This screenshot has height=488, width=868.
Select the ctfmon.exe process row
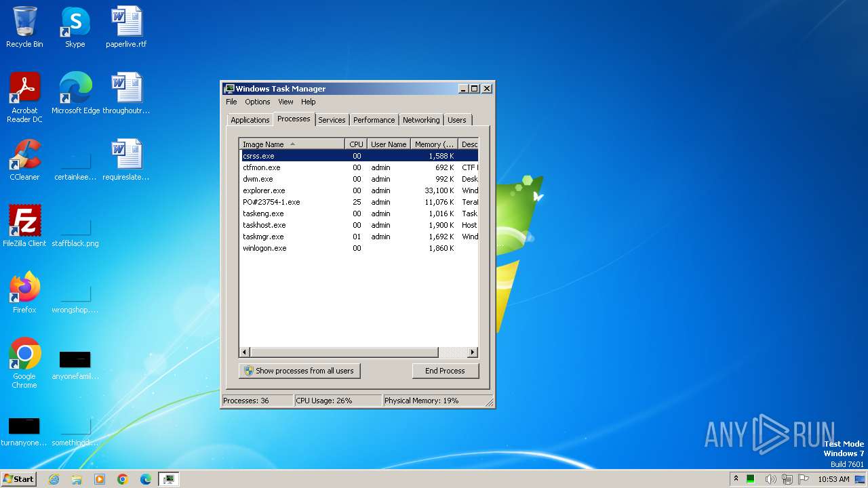point(359,167)
